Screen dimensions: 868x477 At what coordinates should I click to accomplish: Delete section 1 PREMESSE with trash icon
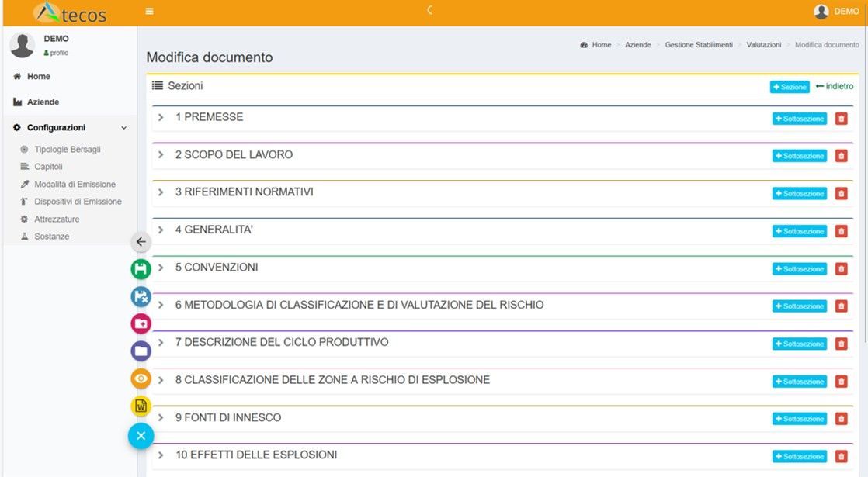(x=841, y=119)
